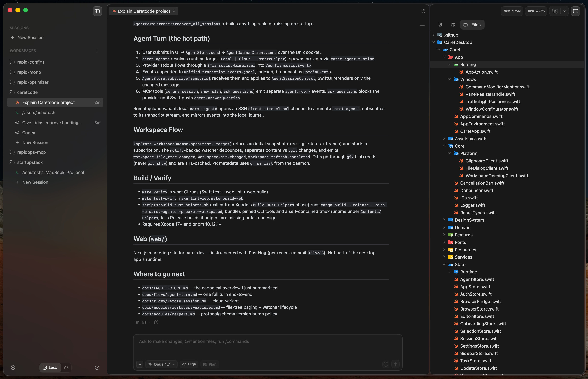The height and width of the screenshot is (379, 588).
Task: Collapse the caretcode workspace folder
Action: 27,92
